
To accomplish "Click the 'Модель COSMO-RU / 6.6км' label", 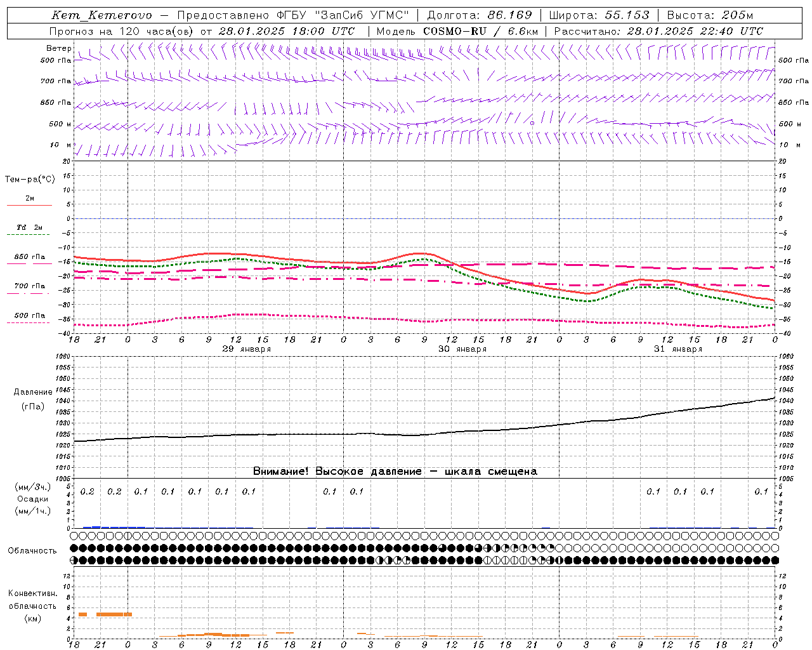I will (x=457, y=31).
